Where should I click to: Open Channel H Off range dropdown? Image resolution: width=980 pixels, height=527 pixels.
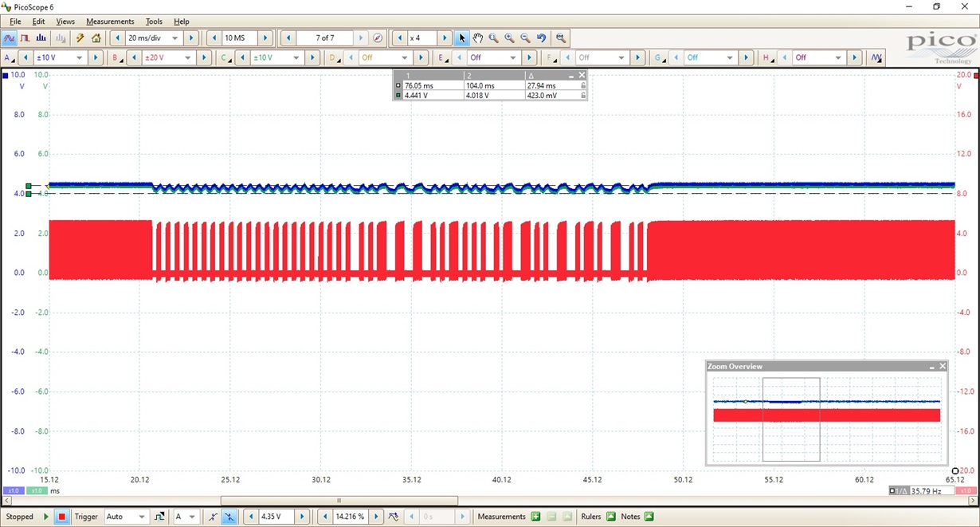point(839,57)
